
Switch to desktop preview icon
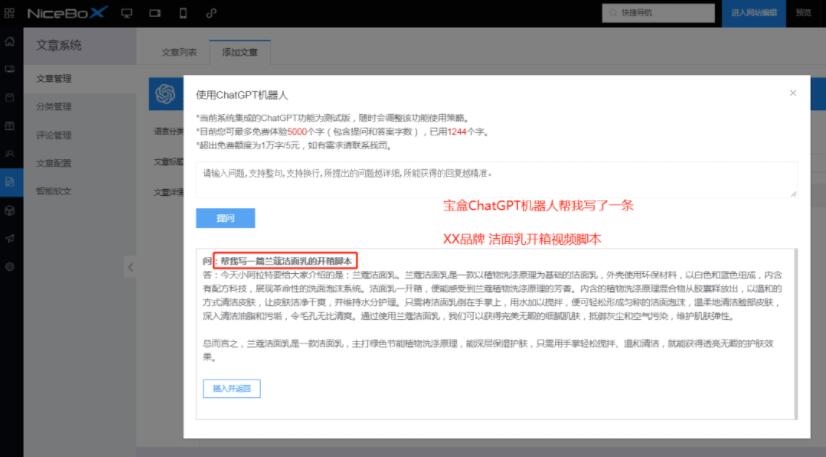coord(126,13)
